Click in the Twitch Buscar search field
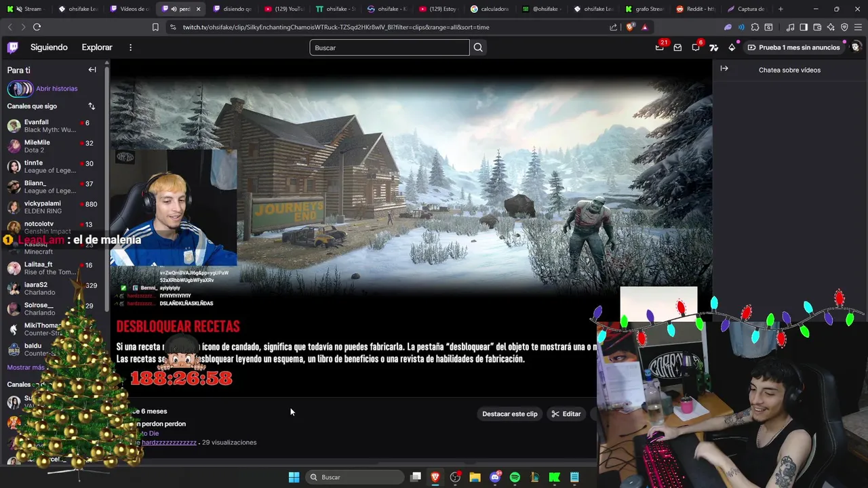 (389, 47)
